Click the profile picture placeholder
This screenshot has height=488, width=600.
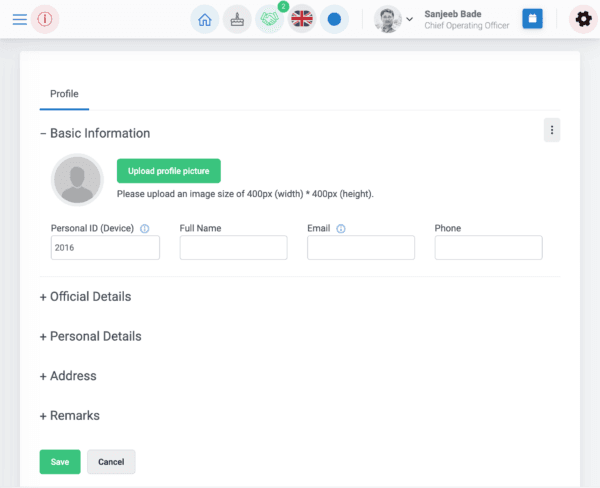77,180
